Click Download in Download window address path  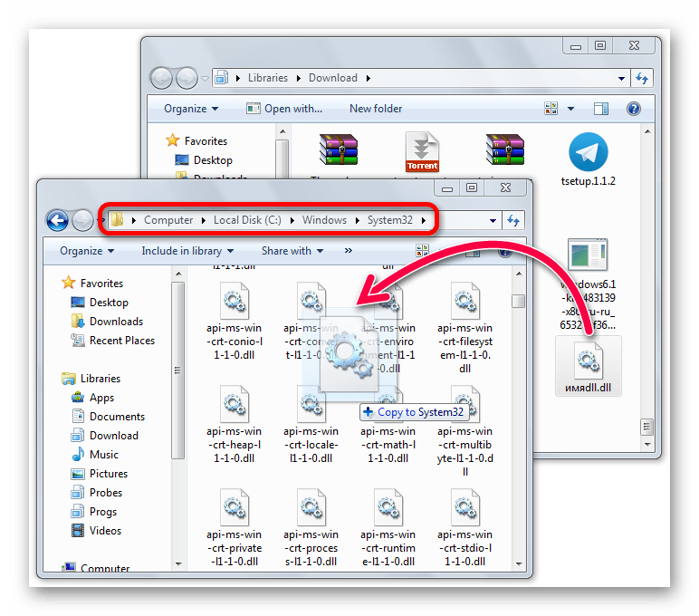pos(333,78)
